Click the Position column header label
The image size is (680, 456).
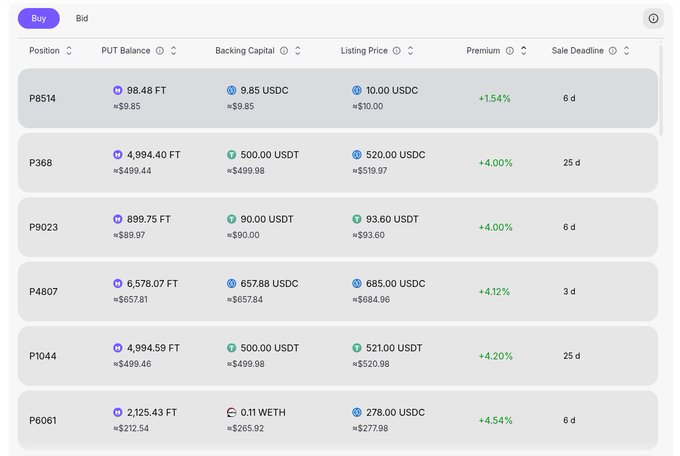click(44, 51)
